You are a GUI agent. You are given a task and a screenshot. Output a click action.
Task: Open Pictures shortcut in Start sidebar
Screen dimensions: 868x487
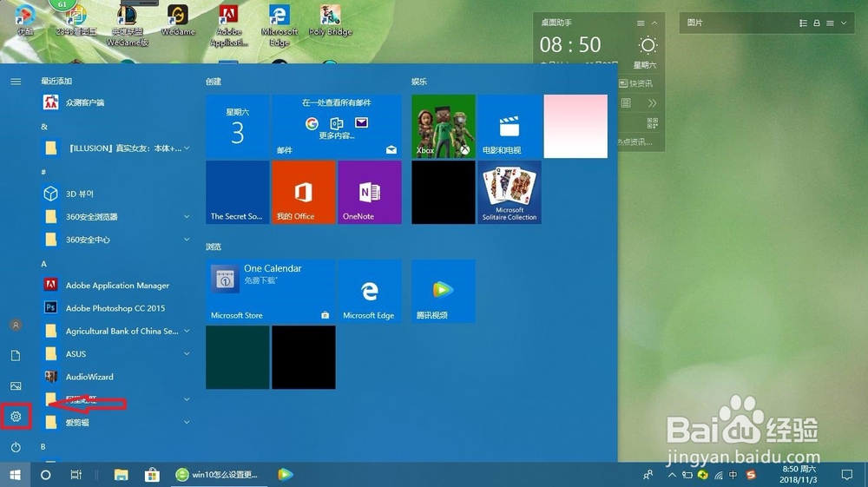tap(16, 385)
